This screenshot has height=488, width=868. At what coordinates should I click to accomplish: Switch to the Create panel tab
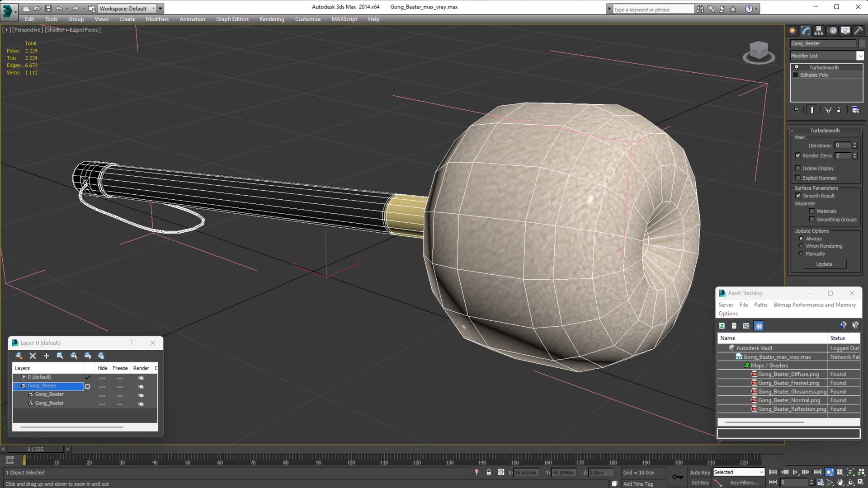pos(793,31)
